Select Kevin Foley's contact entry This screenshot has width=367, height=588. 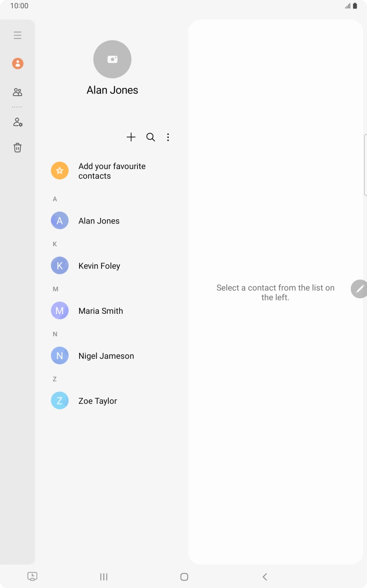point(99,265)
